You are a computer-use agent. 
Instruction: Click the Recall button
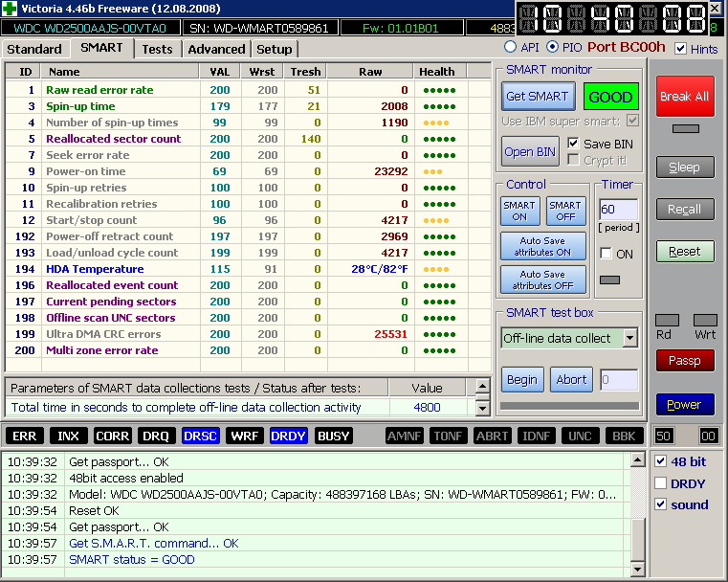[685, 209]
